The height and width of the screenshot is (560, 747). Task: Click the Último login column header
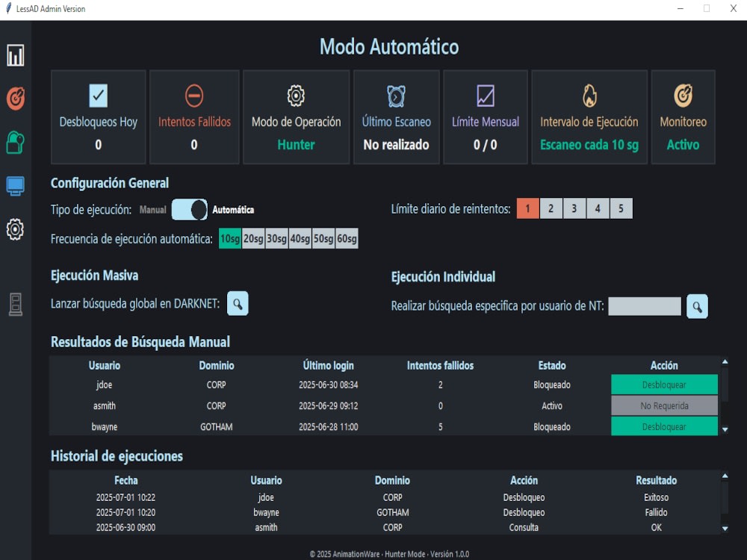point(328,366)
